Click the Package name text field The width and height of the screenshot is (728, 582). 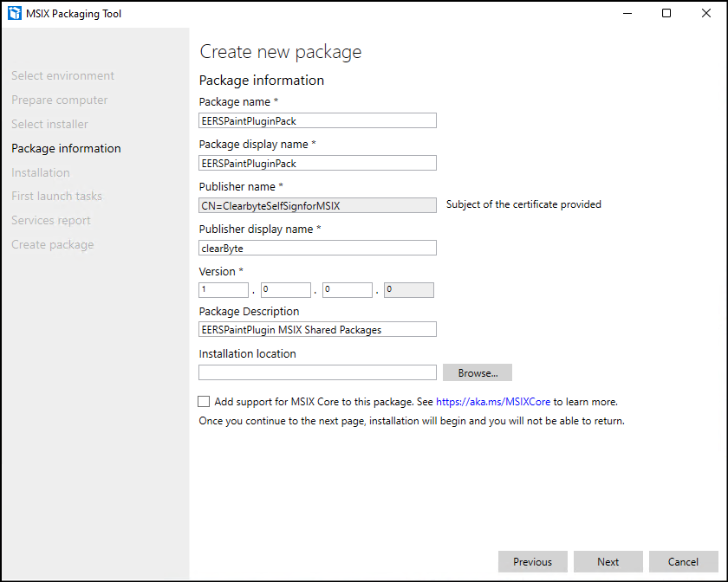click(x=317, y=120)
